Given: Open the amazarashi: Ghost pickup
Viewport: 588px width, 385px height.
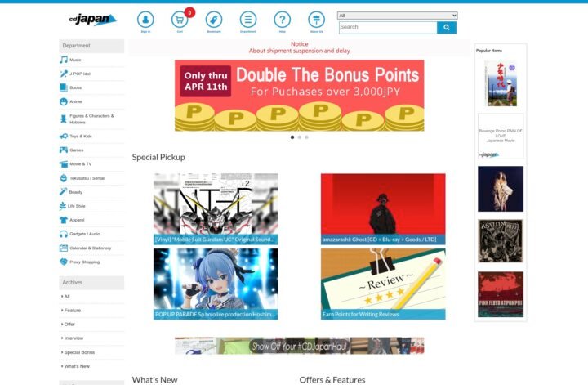Looking at the screenshot, I should (x=383, y=209).
